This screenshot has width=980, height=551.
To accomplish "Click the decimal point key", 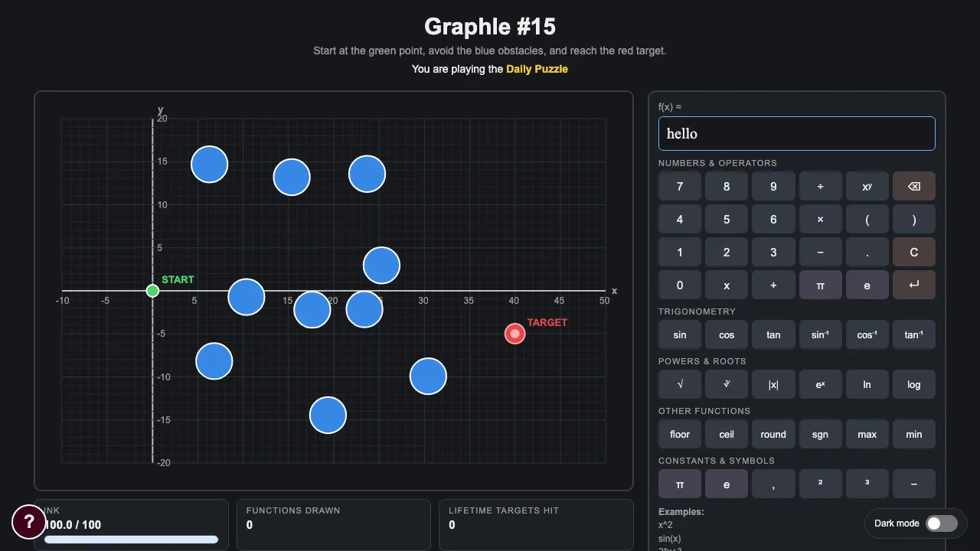I will (867, 252).
